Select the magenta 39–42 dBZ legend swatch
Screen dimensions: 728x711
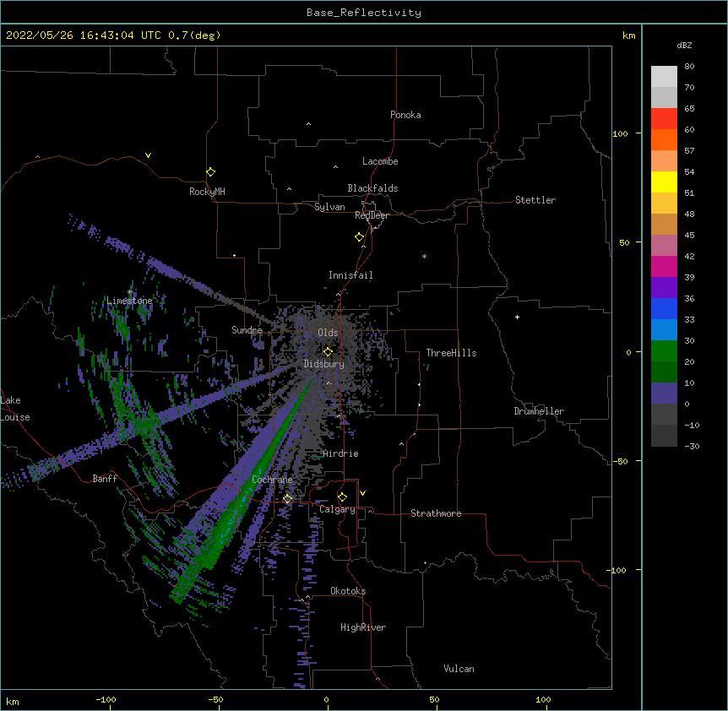pyautogui.click(x=664, y=266)
